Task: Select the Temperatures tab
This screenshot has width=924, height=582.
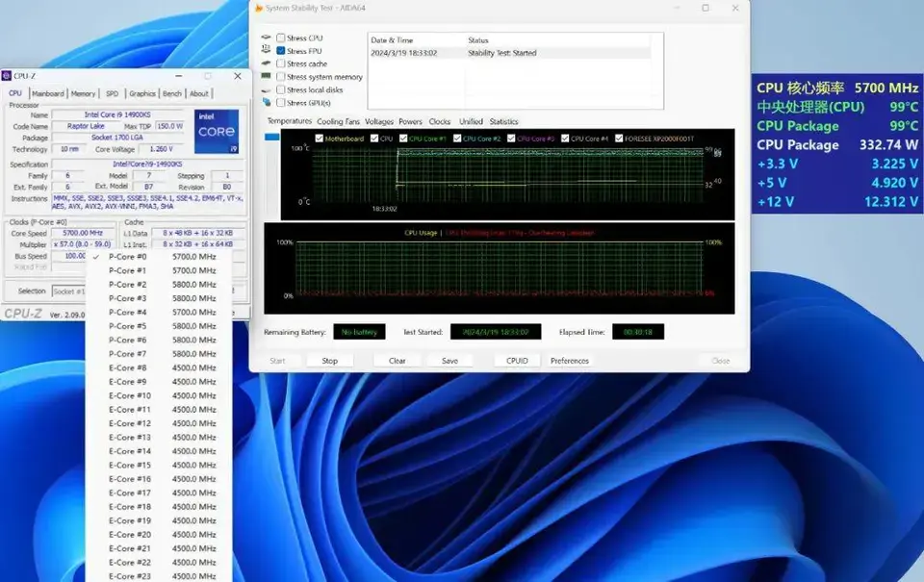Action: [290, 121]
